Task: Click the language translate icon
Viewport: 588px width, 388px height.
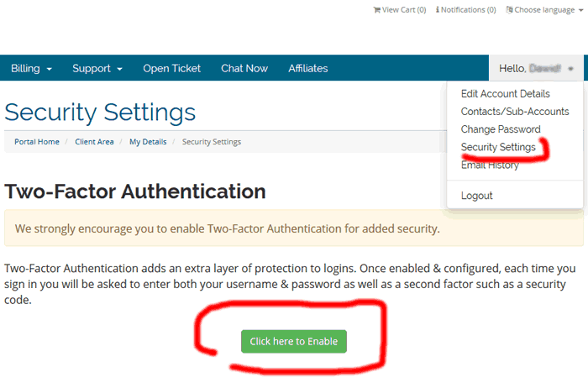Action: coord(509,10)
